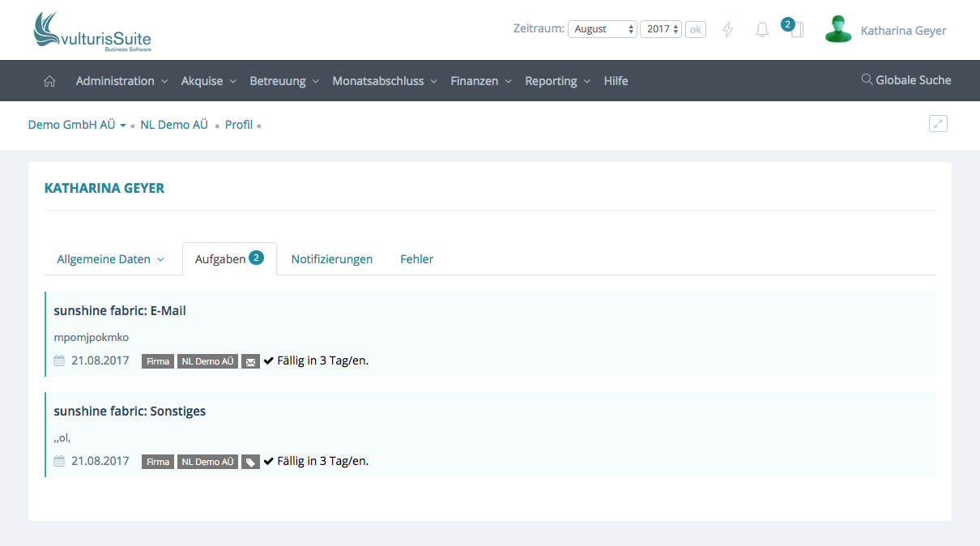Click the home icon in navigation bar
Viewport: 980px width, 546px height.
pos(49,81)
